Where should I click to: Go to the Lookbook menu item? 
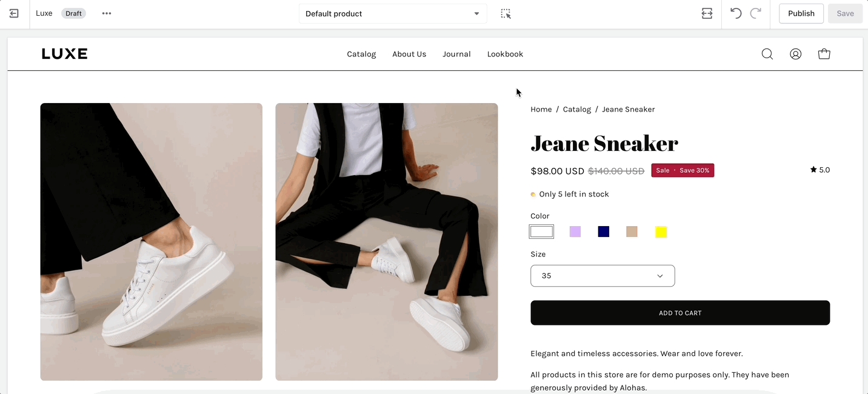tap(505, 54)
